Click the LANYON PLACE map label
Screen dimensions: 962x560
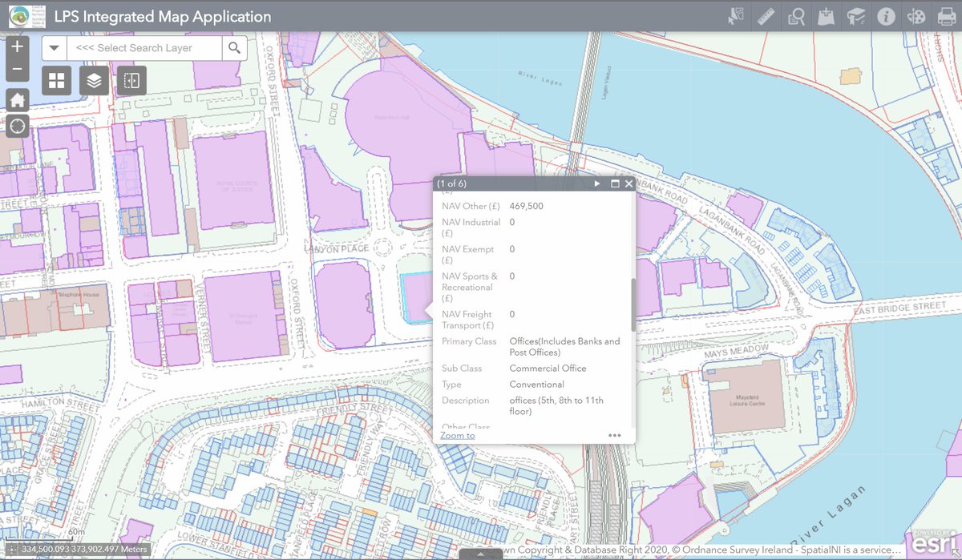pyautogui.click(x=336, y=249)
